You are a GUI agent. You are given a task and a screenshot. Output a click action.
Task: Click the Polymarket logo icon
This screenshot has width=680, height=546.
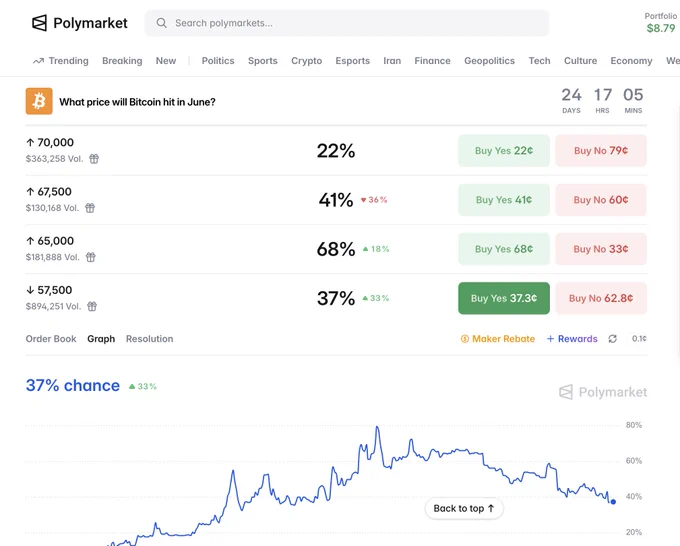[39, 23]
